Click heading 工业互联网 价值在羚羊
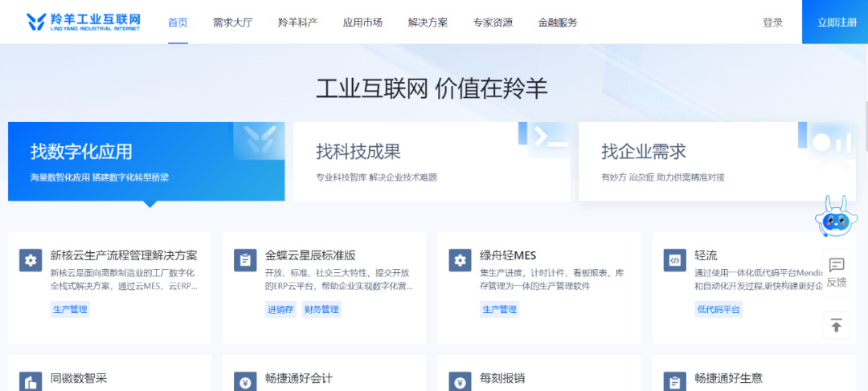Viewport: 868px width, 391px height. 432,89
